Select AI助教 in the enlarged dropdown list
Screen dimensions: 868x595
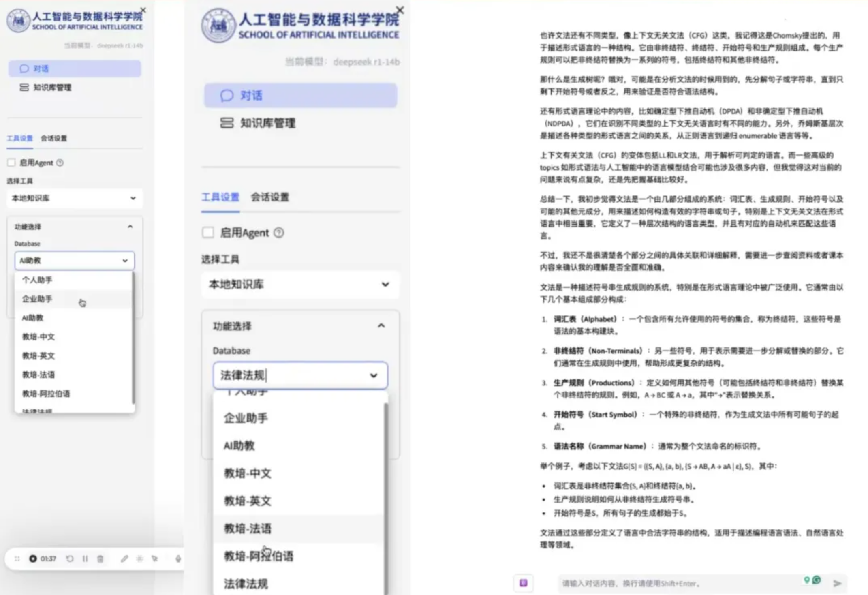(x=299, y=446)
